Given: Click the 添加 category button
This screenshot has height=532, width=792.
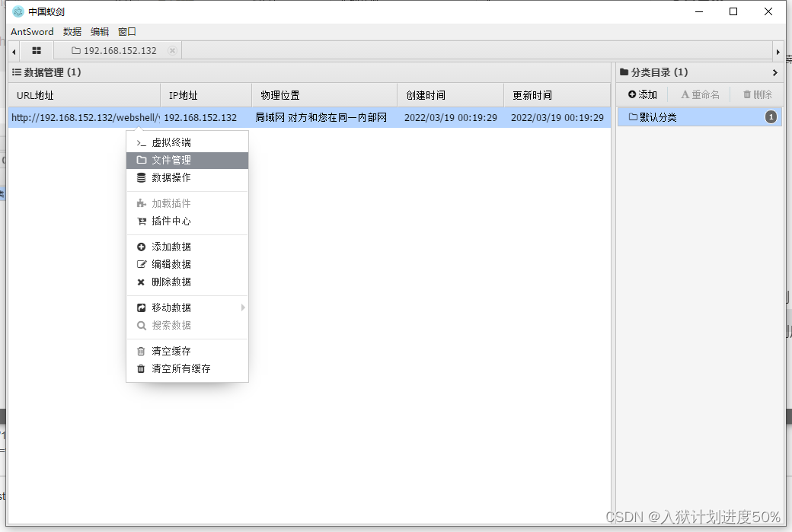Looking at the screenshot, I should [643, 94].
